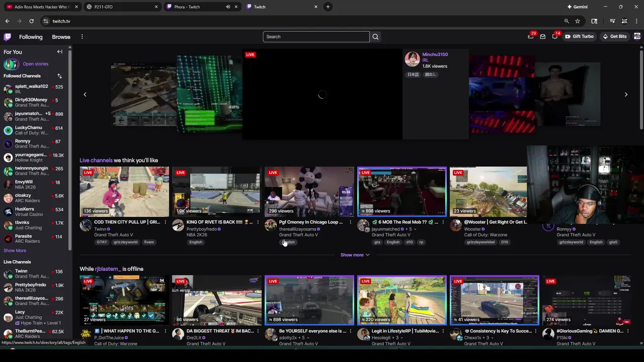The image size is (644, 362).
Task: Open Legit in LifestyleRP stream thumbnail
Action: (x=402, y=300)
